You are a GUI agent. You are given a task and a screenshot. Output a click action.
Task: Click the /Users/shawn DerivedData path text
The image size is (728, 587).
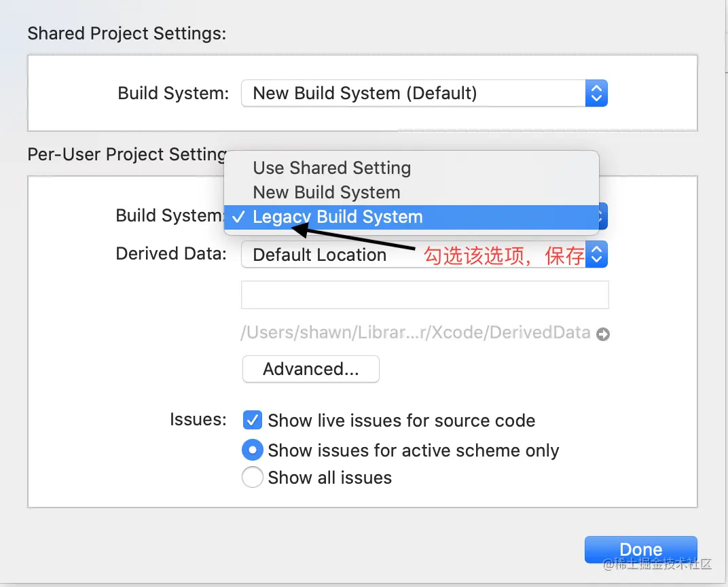[x=414, y=333]
